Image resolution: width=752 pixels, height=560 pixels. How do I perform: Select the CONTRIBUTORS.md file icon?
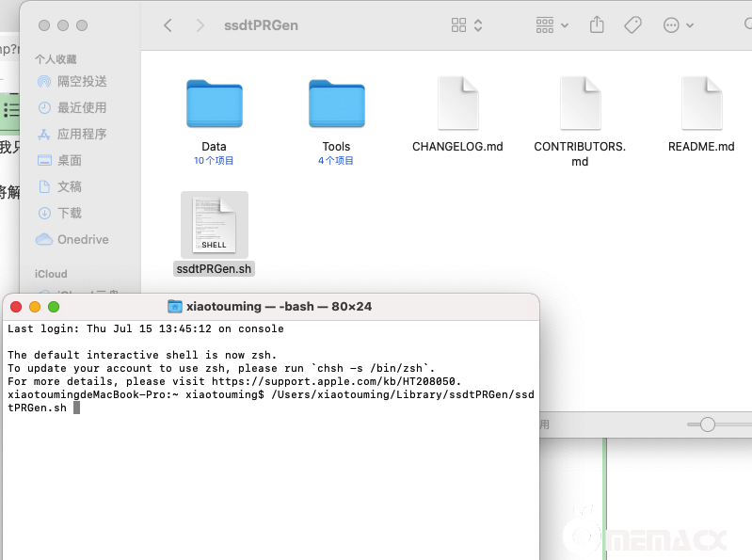tap(580, 104)
